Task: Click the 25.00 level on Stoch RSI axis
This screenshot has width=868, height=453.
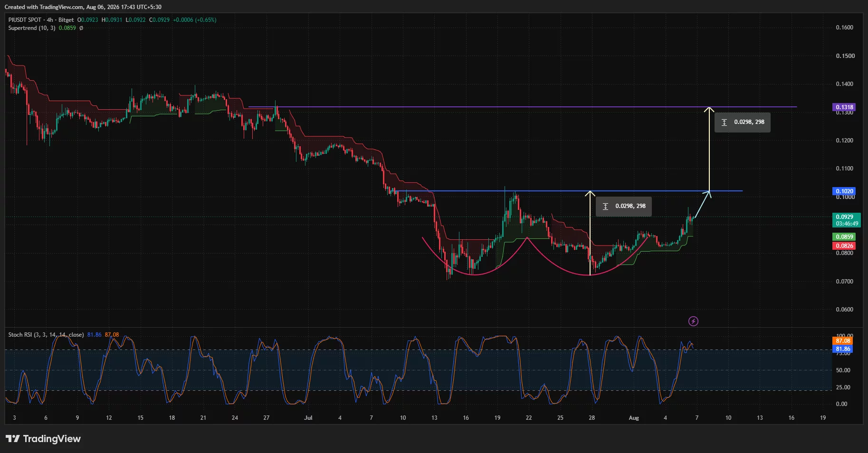Action: point(843,387)
